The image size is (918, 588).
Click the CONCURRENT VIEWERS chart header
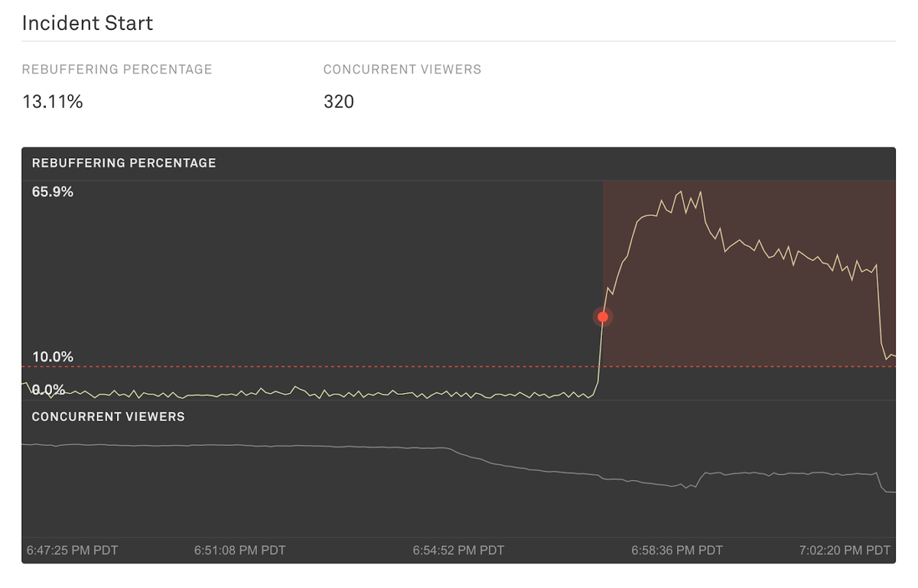coord(107,417)
